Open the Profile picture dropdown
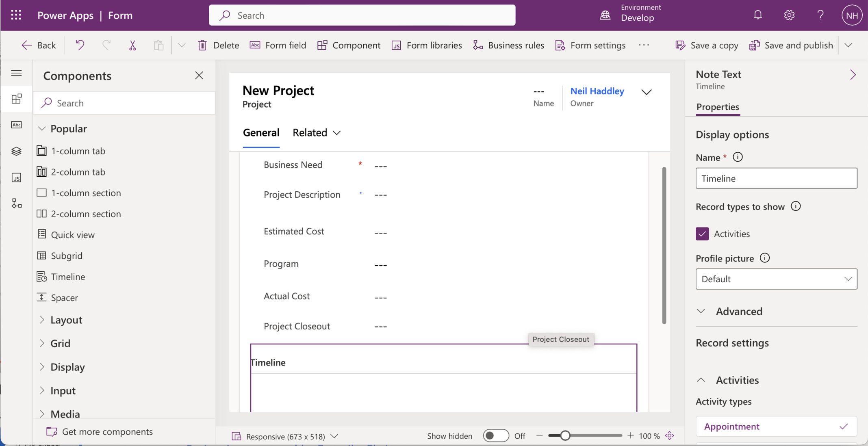Image resolution: width=868 pixels, height=446 pixels. click(x=776, y=279)
